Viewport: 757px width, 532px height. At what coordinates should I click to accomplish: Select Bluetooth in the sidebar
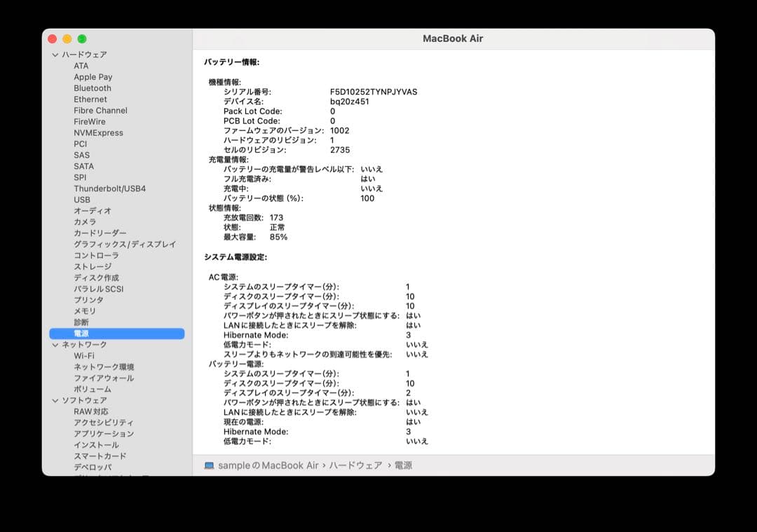point(93,88)
